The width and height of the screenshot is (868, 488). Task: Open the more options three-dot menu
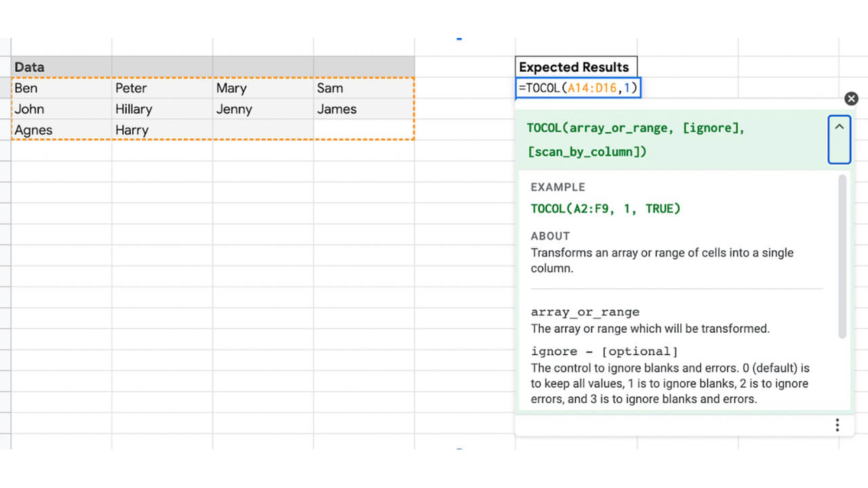tap(837, 424)
